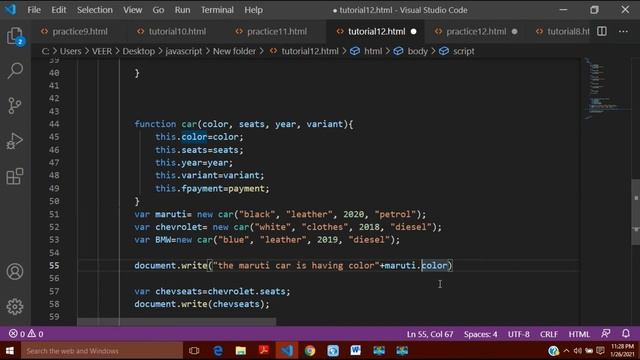640x360 pixels.
Task: Open the Extensions view
Action: [15, 176]
